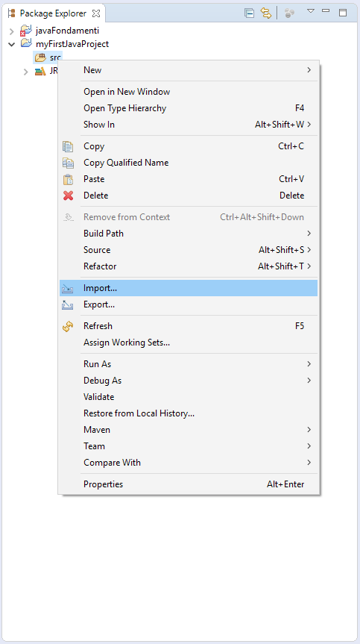Expand the javaFondamenti project node
Viewport: 360px width, 644px height.
click(x=11, y=31)
